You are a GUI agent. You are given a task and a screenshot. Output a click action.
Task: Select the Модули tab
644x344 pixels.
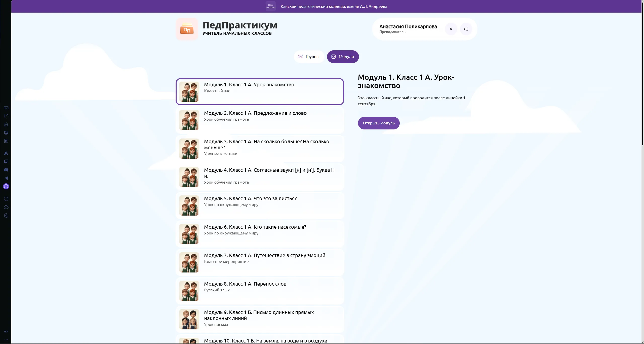coord(343,57)
